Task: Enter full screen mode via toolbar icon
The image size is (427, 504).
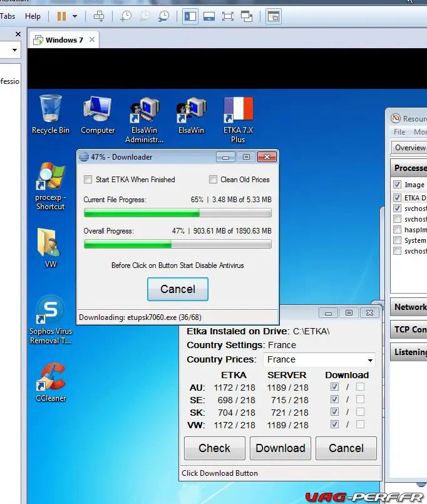Action: (227, 16)
